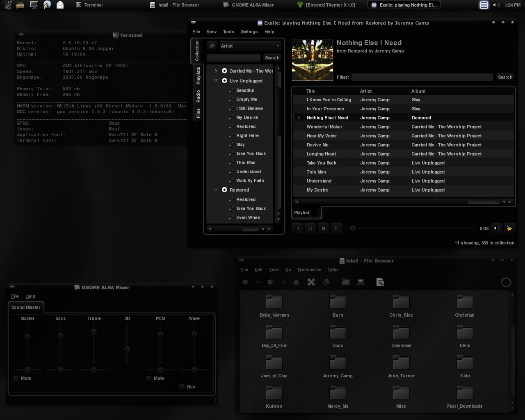Open the mail envelope panel launcher
525x420 pixels.
pyautogui.click(x=60, y=5)
